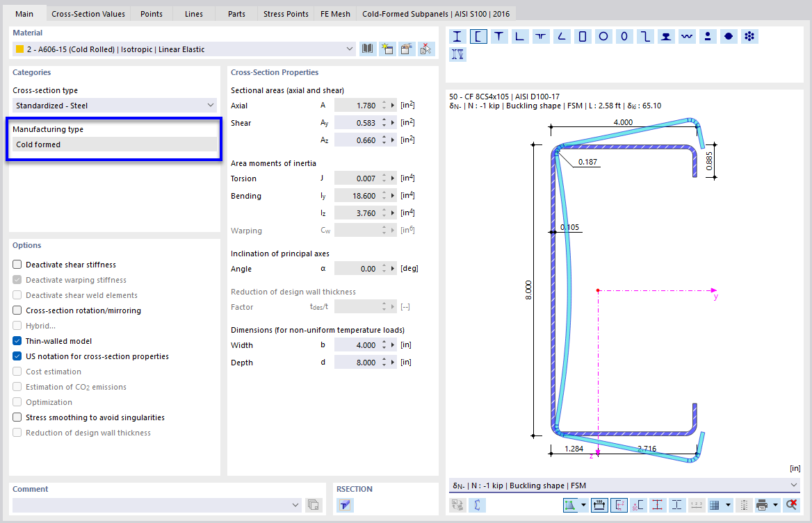Click the stress points display icon
The image size is (812, 523).
tap(658, 505)
